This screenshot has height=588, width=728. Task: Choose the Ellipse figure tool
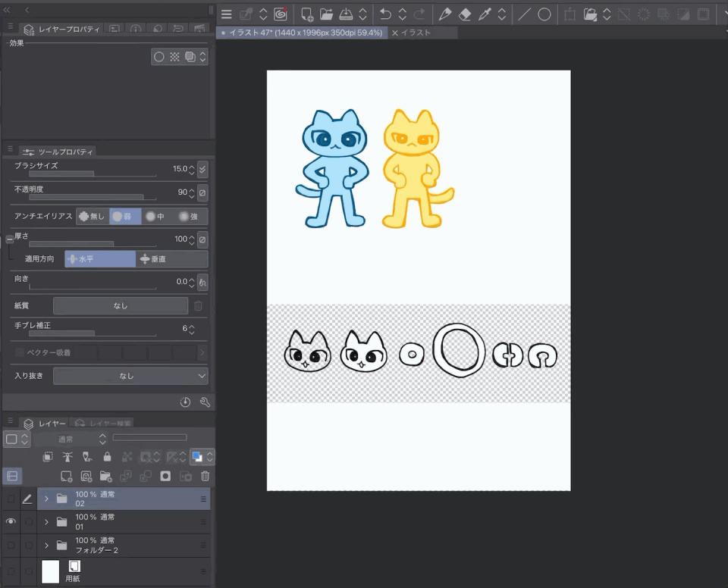pos(544,14)
